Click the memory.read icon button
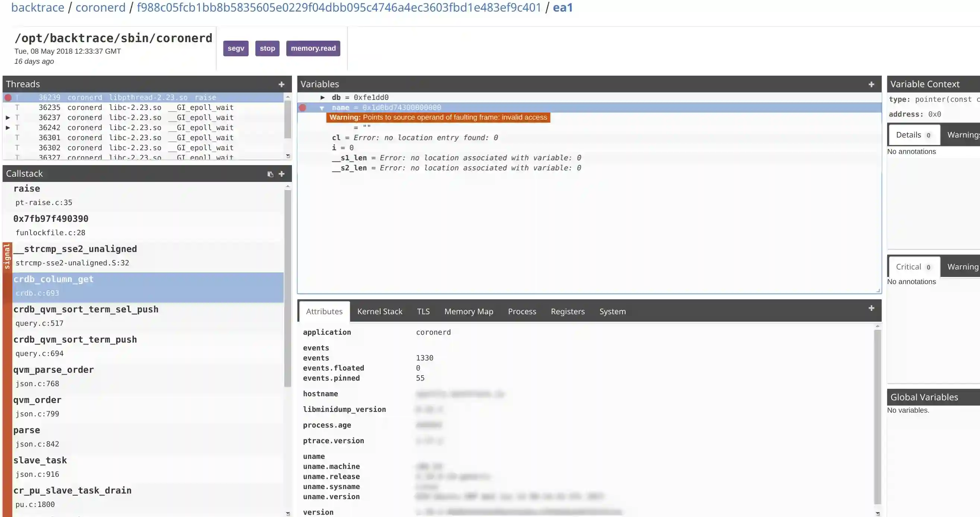Viewport: 980px width, 517px height. pos(313,47)
